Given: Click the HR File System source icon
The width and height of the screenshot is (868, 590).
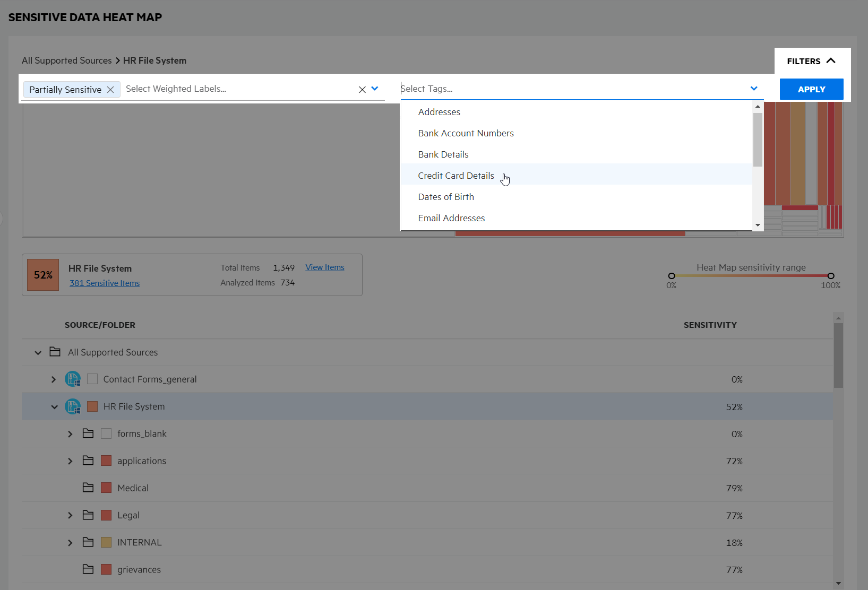Looking at the screenshot, I should click(73, 406).
